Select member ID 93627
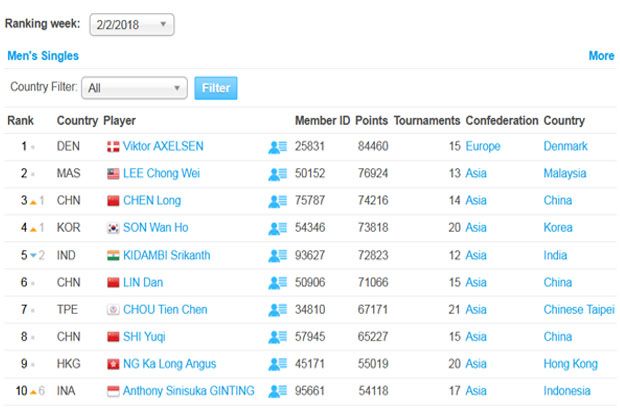Viewport: 620px width, 413px height. click(x=310, y=255)
